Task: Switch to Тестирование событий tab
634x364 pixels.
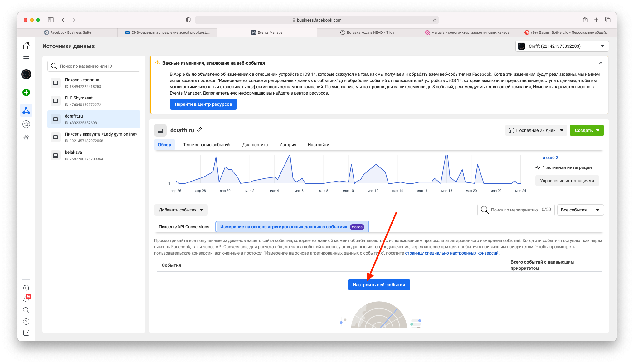Action: [x=206, y=145]
